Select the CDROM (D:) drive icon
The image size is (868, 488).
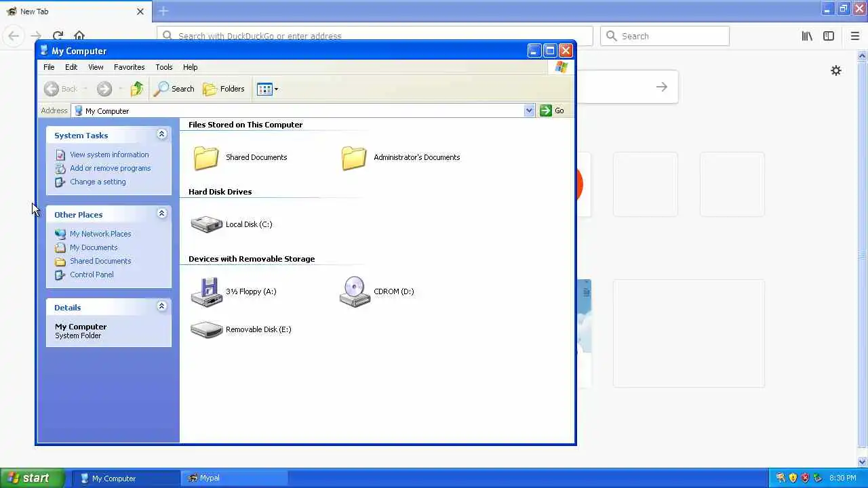pyautogui.click(x=355, y=292)
